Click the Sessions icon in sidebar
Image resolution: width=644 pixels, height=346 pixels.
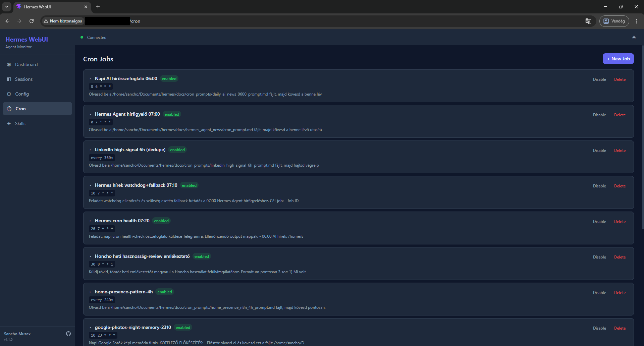coord(9,79)
